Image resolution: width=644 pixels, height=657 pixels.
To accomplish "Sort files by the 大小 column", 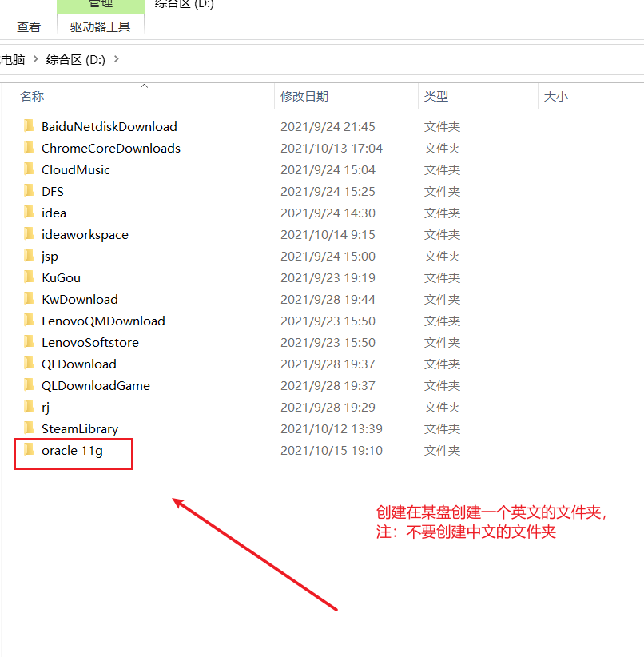I will [x=555, y=96].
